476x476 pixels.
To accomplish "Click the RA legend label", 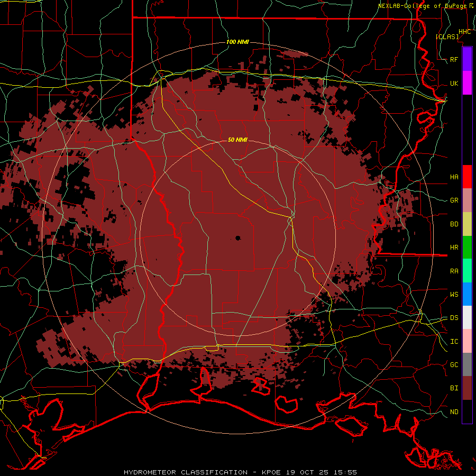I will pyautogui.click(x=454, y=271).
